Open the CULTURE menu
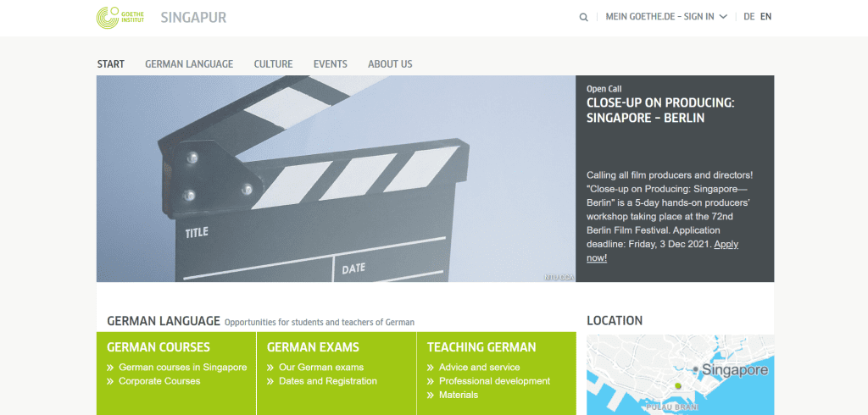The height and width of the screenshot is (415, 868). coord(274,64)
